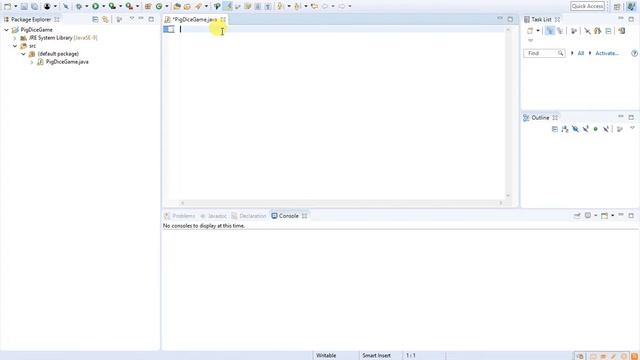Click the Open Type toolbar icon
Screen dimensions: 640x360
177,6
